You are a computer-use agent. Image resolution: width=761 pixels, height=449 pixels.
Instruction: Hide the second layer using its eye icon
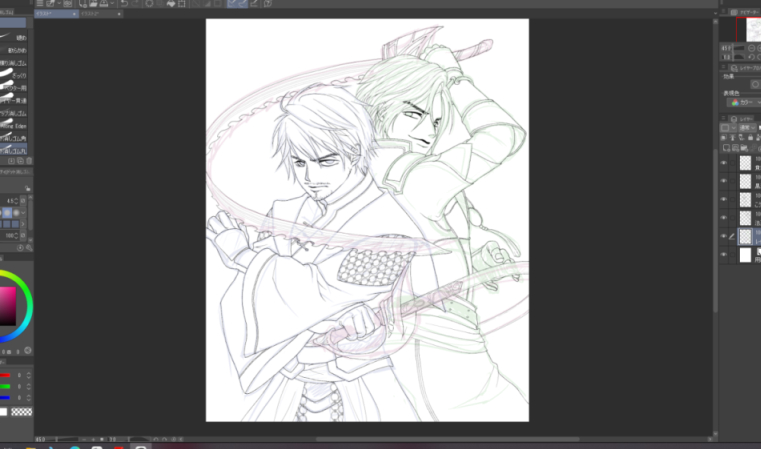[x=724, y=181]
